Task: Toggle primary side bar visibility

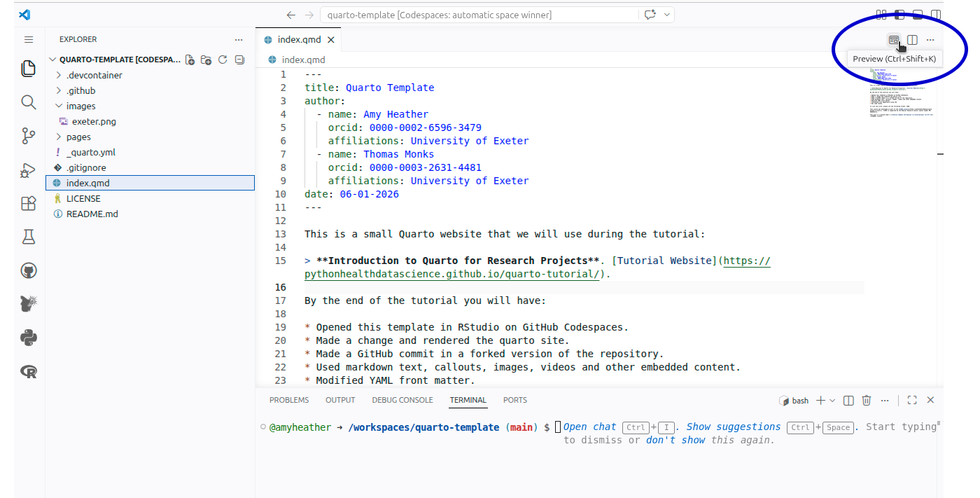Action: pyautogui.click(x=899, y=14)
